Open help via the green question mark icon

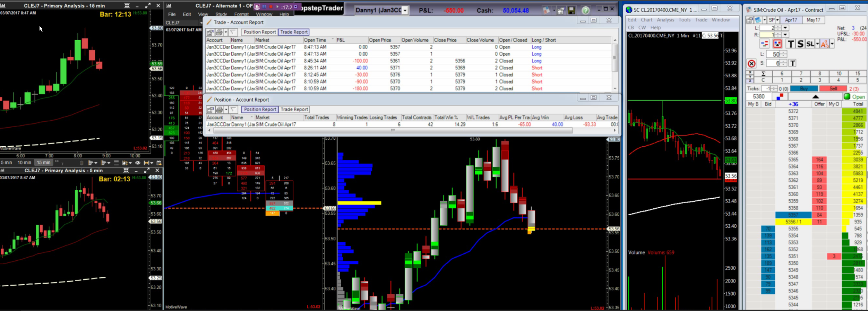pos(585,10)
